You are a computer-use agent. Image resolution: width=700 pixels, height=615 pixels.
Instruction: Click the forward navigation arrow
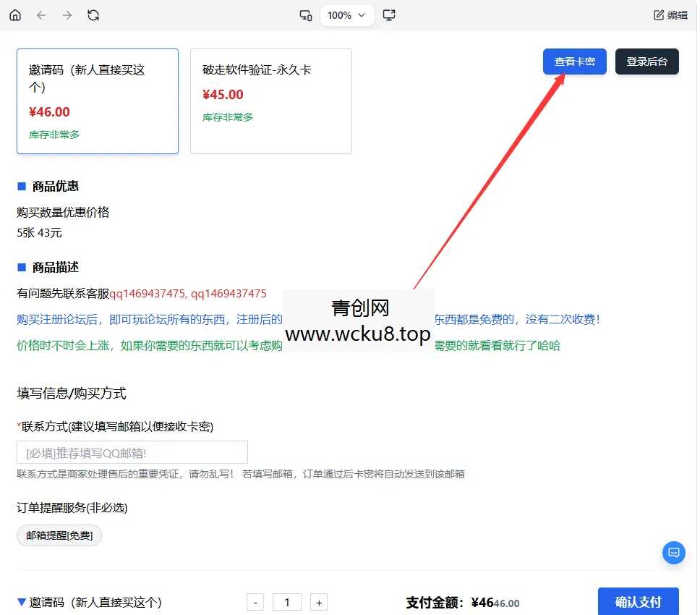(67, 14)
